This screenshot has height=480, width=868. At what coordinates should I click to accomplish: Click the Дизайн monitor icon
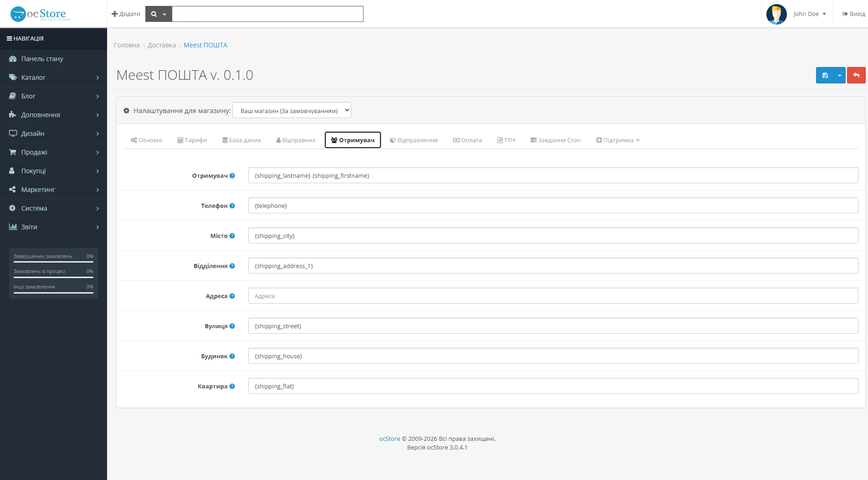click(x=13, y=134)
